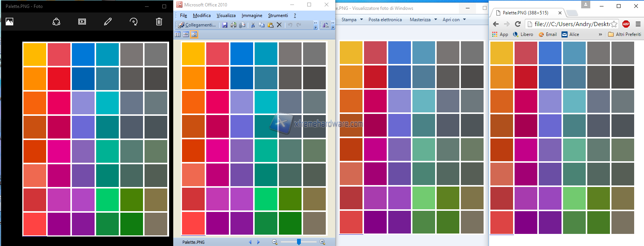The width and height of the screenshot is (644, 246).
Task: Click the pencil Edit icon in Foto
Action: [x=108, y=22]
